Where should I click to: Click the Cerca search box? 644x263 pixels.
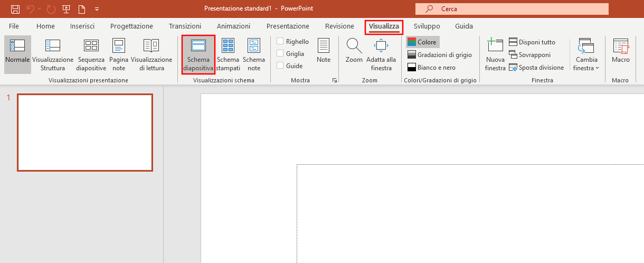tap(512, 9)
